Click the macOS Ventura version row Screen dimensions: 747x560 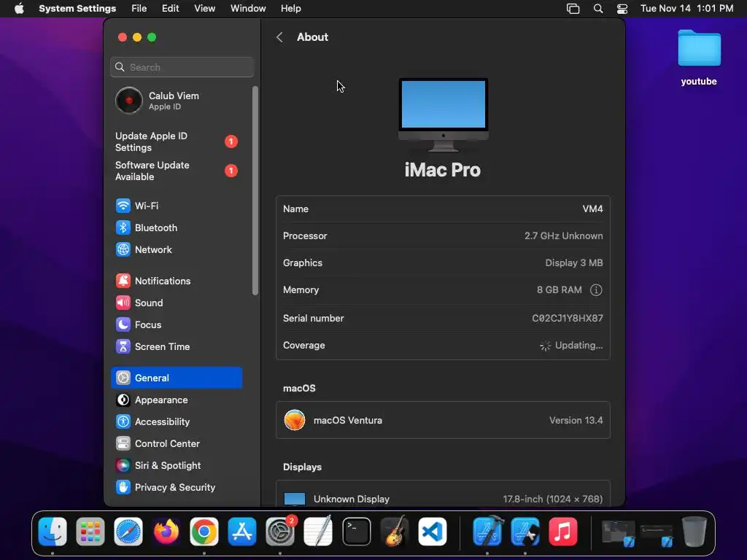coord(443,421)
